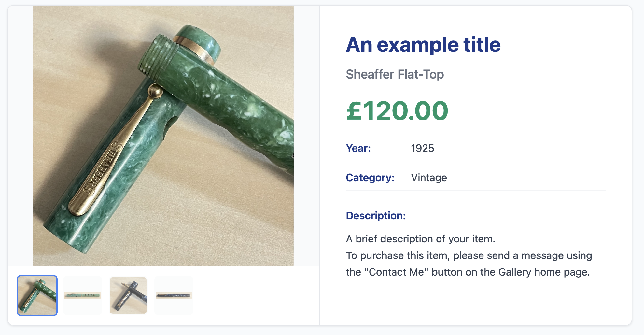Viewport: 644px width, 335px height.
Task: Open the fourth dark pen thumbnail
Action: coord(174,296)
